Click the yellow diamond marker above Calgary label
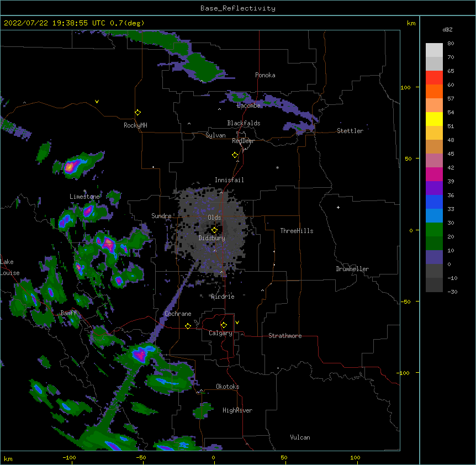The height and width of the screenshot is (465, 476). coord(224,325)
